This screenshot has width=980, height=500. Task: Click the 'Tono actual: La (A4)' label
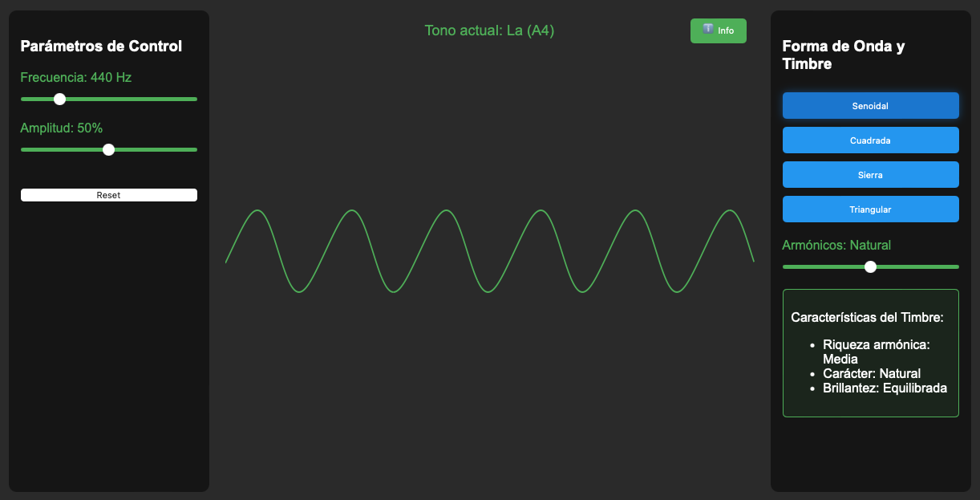click(489, 30)
